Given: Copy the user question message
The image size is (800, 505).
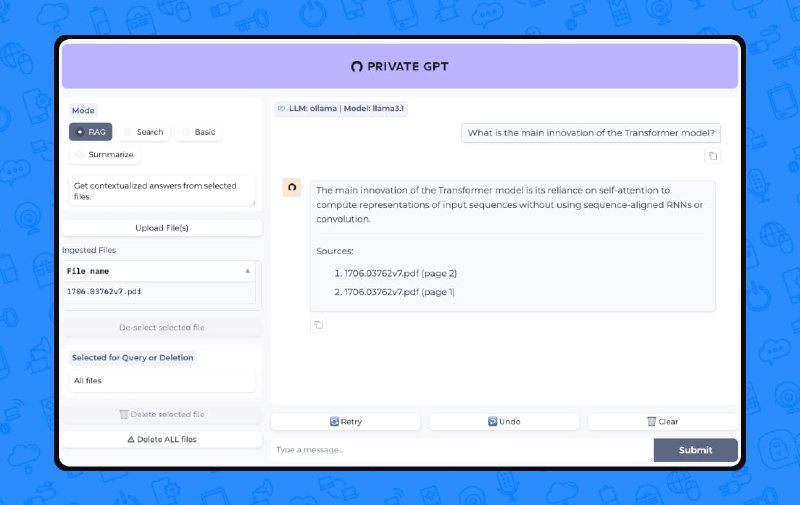Looking at the screenshot, I should pos(713,156).
